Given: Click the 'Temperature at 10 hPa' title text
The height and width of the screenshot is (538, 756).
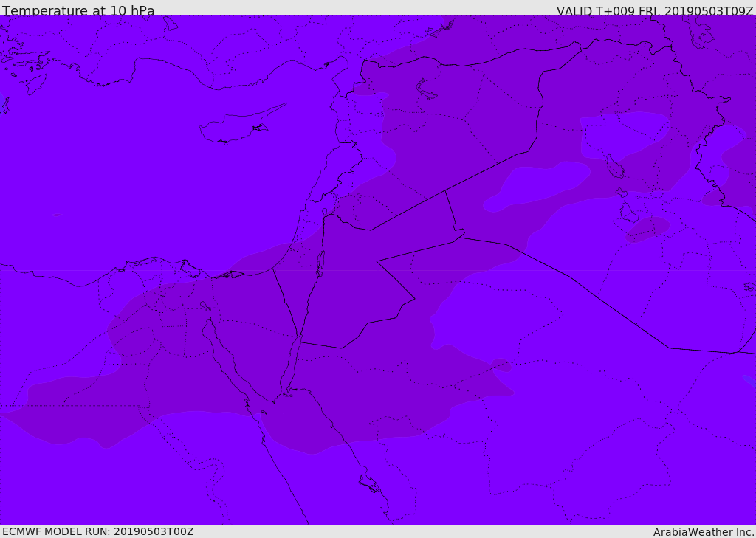Looking at the screenshot, I should coord(78,10).
